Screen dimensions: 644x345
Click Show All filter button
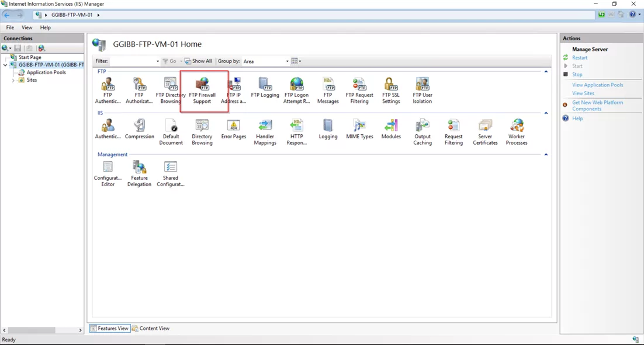198,61
